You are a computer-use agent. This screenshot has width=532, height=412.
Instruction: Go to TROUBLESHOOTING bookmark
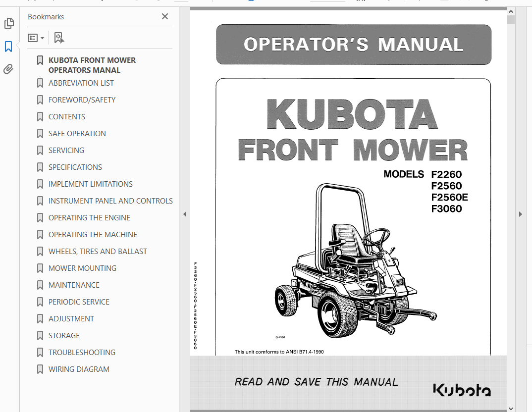pyautogui.click(x=82, y=353)
